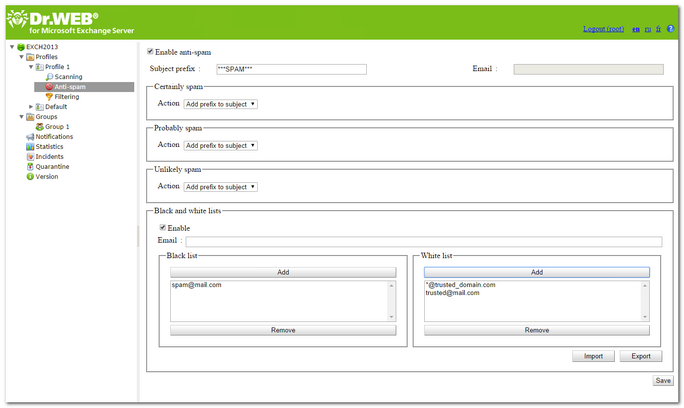The height and width of the screenshot is (408, 684).
Task: Click the Dr.WEB spider logo
Action: 17,19
